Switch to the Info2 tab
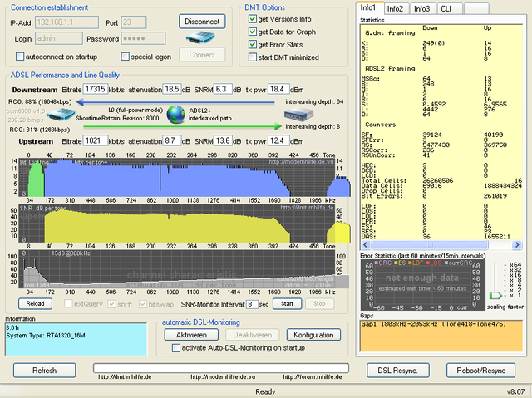 [396, 9]
